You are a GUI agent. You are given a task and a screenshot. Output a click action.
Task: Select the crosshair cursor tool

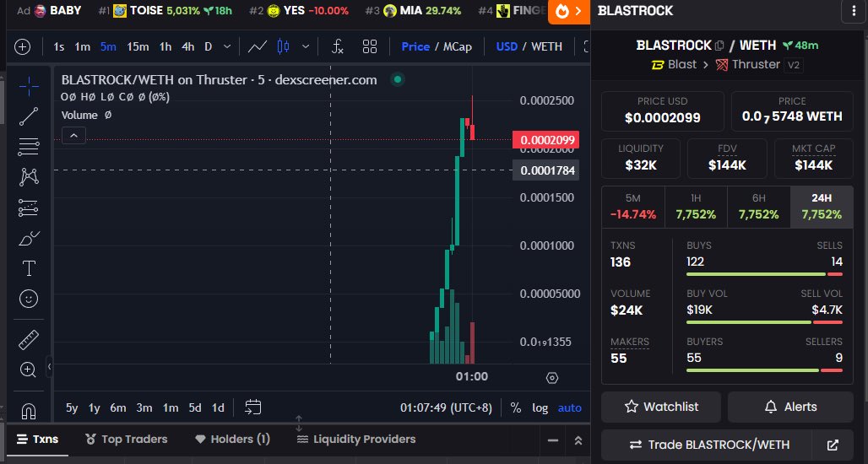[x=29, y=86]
